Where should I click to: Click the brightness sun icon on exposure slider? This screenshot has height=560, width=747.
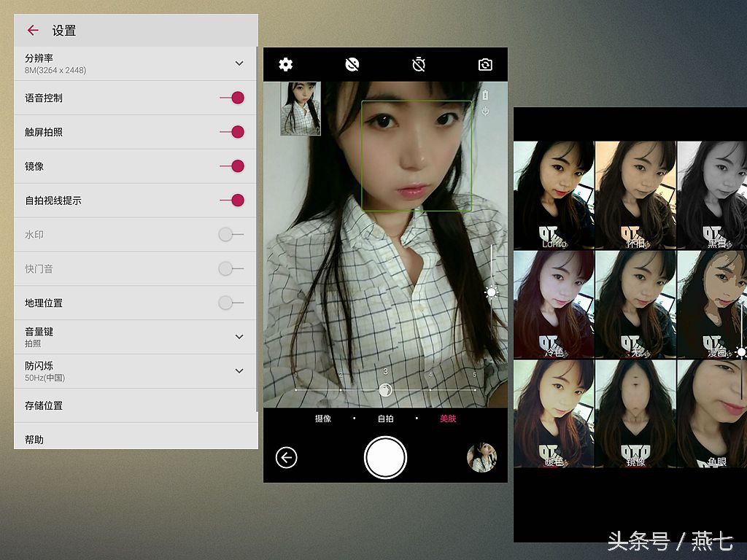tap(491, 292)
